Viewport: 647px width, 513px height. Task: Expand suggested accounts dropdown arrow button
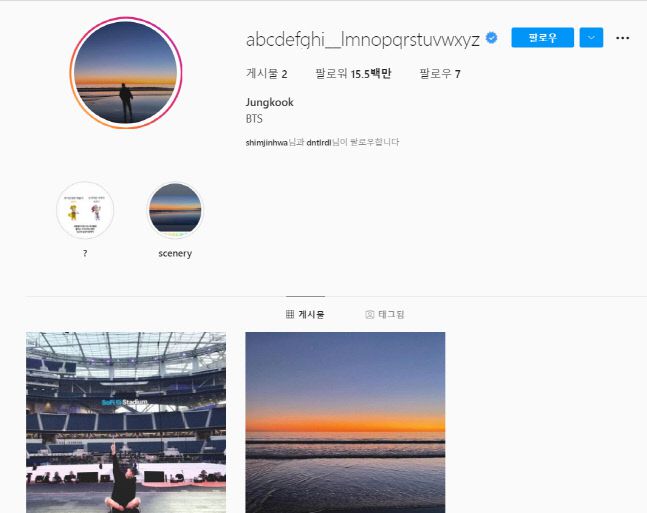591,38
